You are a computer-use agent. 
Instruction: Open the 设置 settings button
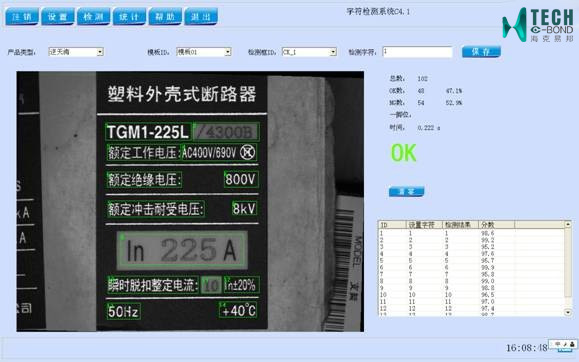(58, 17)
